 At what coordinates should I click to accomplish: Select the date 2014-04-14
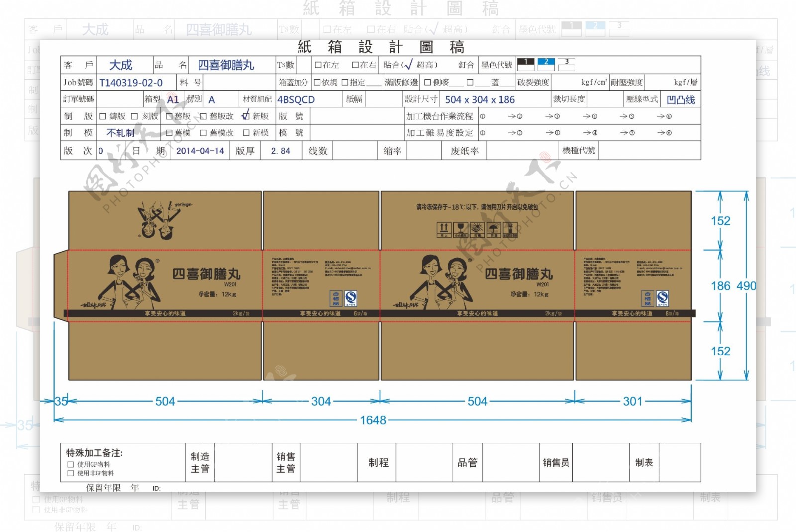[x=200, y=151]
